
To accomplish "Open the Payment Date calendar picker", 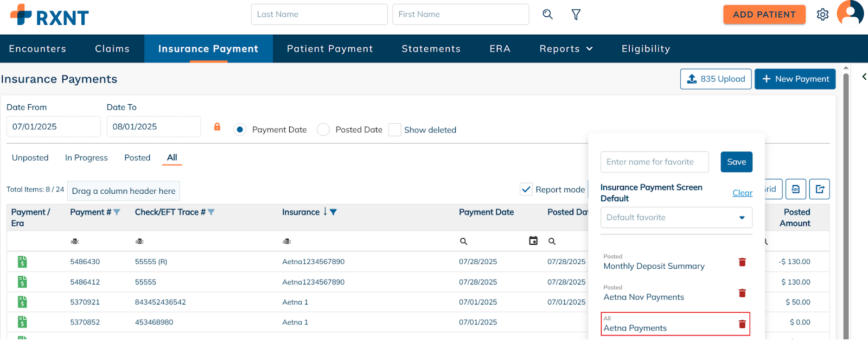I will click(x=533, y=241).
